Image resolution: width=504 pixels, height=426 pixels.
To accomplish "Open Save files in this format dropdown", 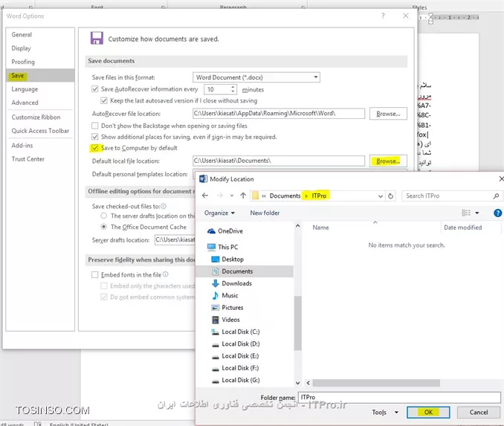I will (x=256, y=77).
